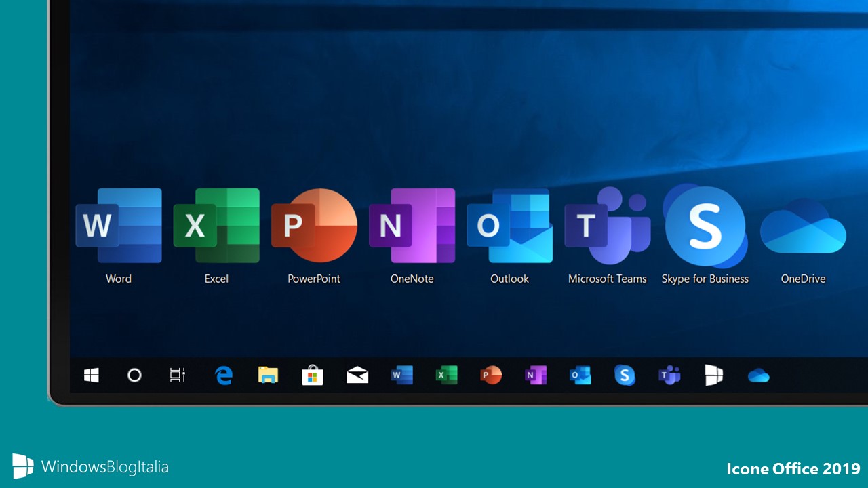Screen dimensions: 868x488
Task: Click the Teams icon in taskbar
Action: [x=669, y=375]
